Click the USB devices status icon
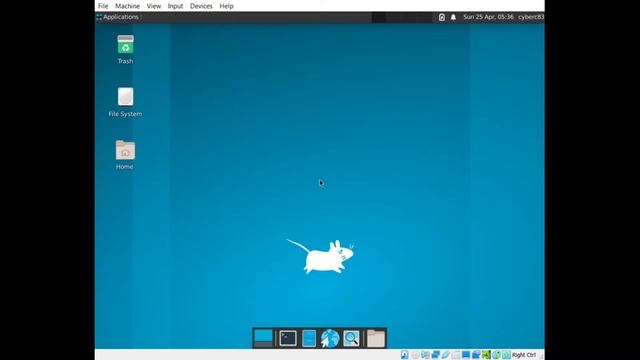640x360 pixels. click(x=445, y=355)
